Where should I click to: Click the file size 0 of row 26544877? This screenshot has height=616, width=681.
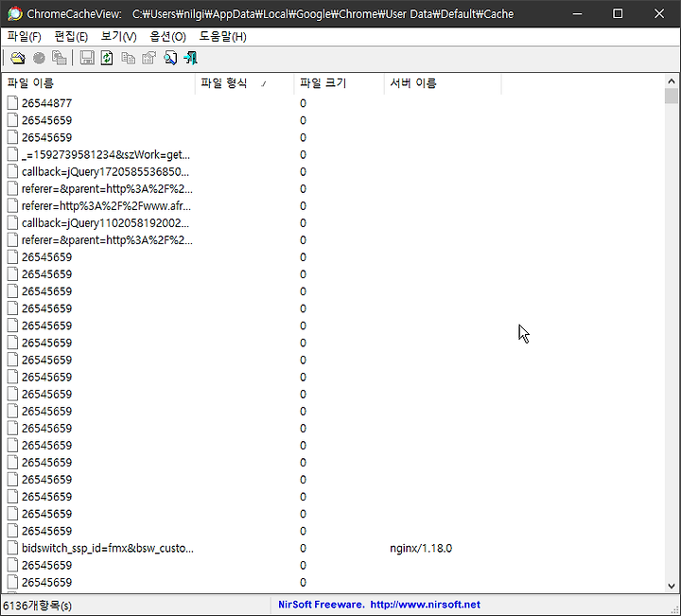(x=303, y=103)
